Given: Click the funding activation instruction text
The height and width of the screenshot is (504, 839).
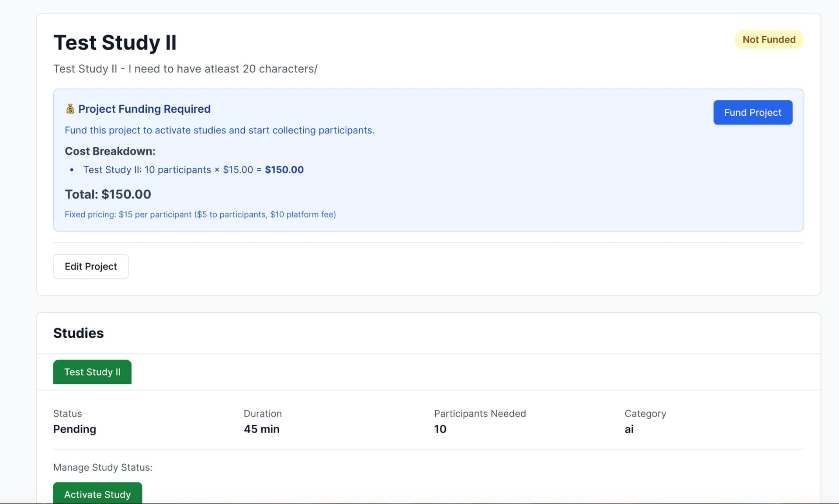Looking at the screenshot, I should [x=220, y=130].
